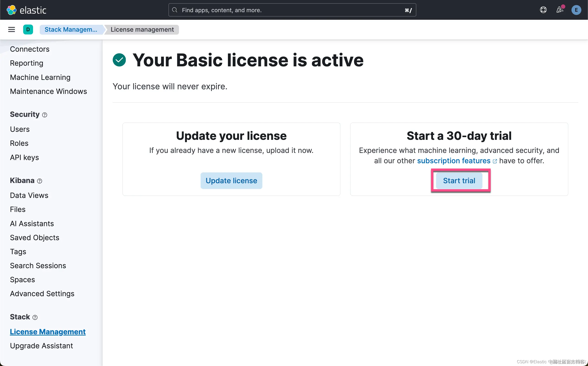
Task: Open the subscription features link
Action: click(x=454, y=161)
